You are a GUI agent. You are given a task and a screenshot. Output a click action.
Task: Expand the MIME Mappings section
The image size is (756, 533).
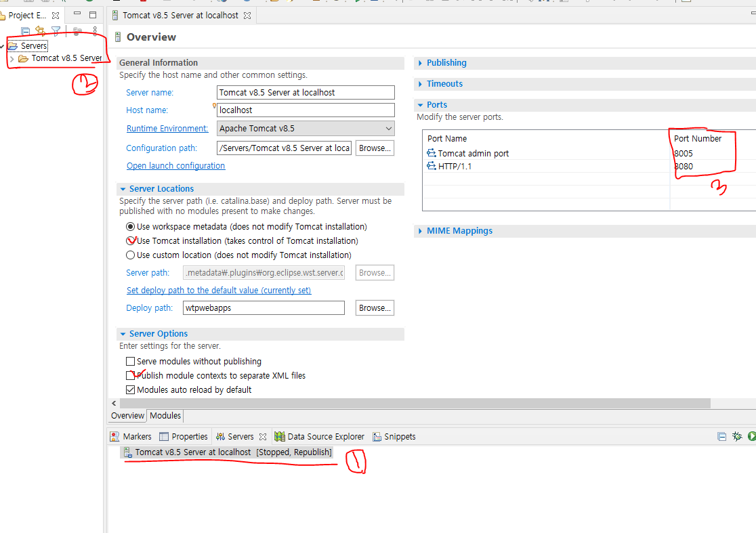420,231
